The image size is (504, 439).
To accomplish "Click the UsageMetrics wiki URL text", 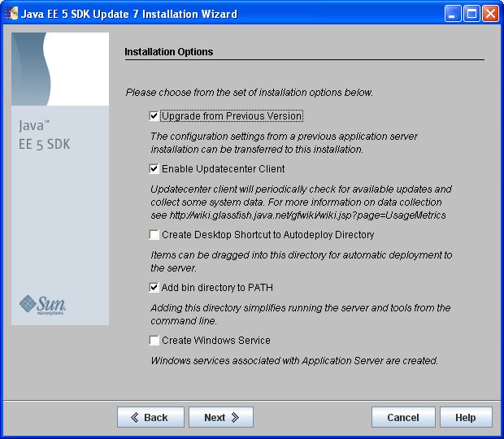I will click(x=307, y=215).
